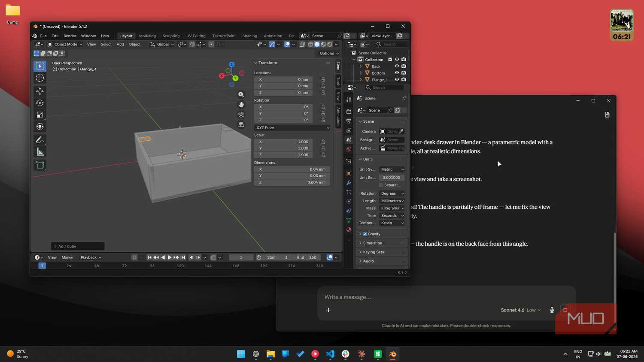The height and width of the screenshot is (362, 644).
Task: Open the Render menu
Action: click(70, 36)
